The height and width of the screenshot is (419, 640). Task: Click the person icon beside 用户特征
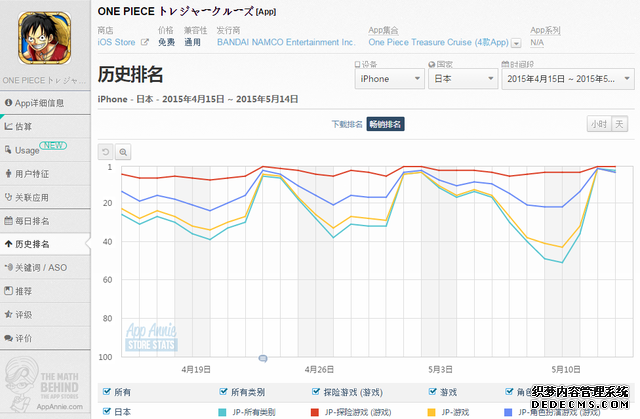pos(8,174)
